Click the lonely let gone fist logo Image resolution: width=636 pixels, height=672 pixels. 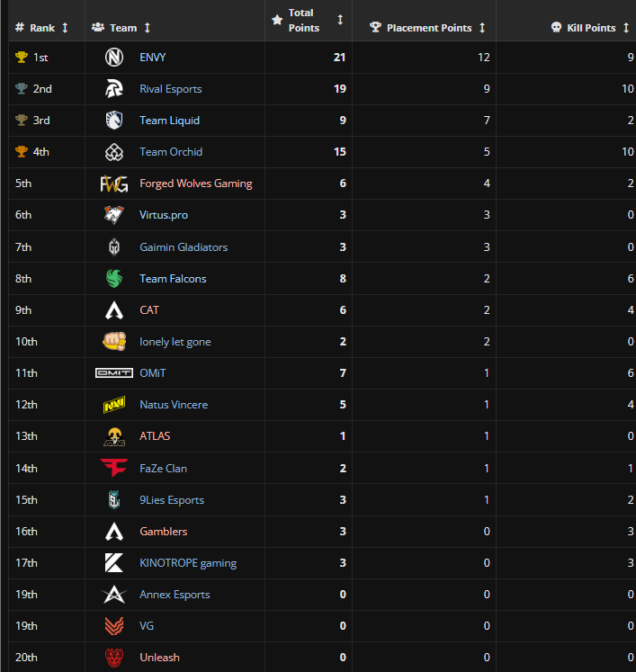114,342
